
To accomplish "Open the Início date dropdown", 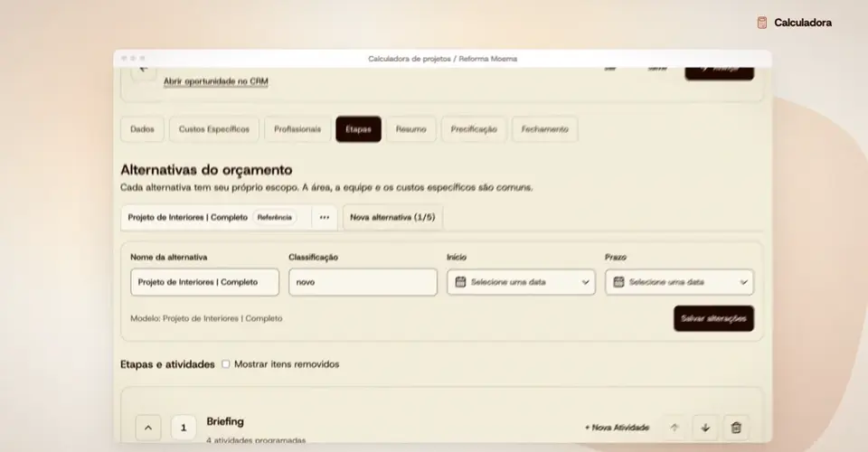I will [521, 282].
